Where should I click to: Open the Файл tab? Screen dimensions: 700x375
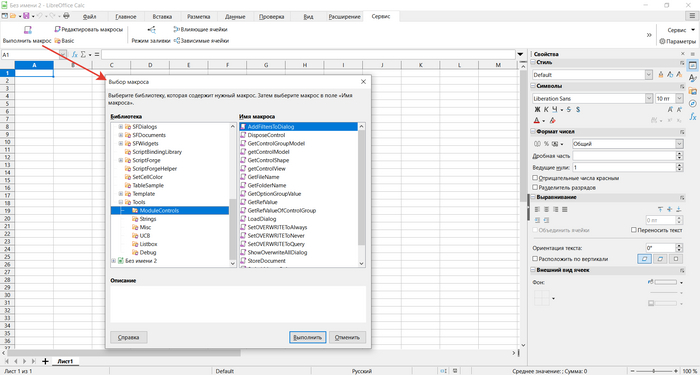pyautogui.click(x=90, y=17)
